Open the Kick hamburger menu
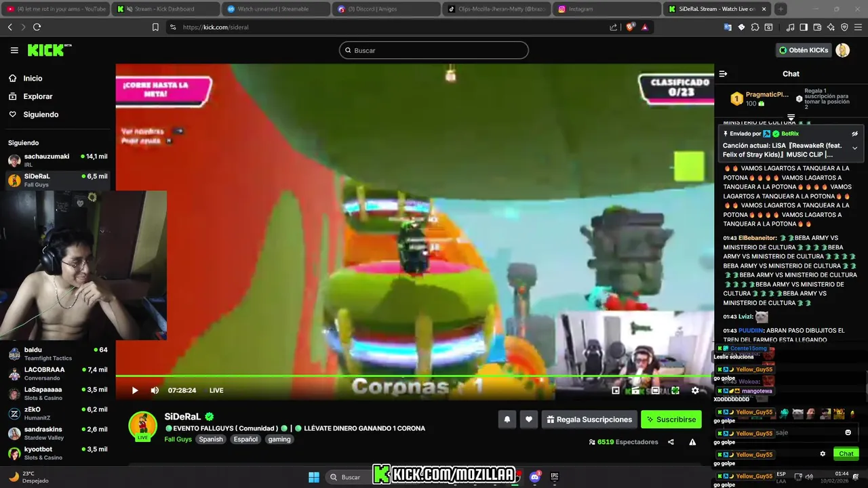The height and width of the screenshot is (488, 868). [x=14, y=50]
